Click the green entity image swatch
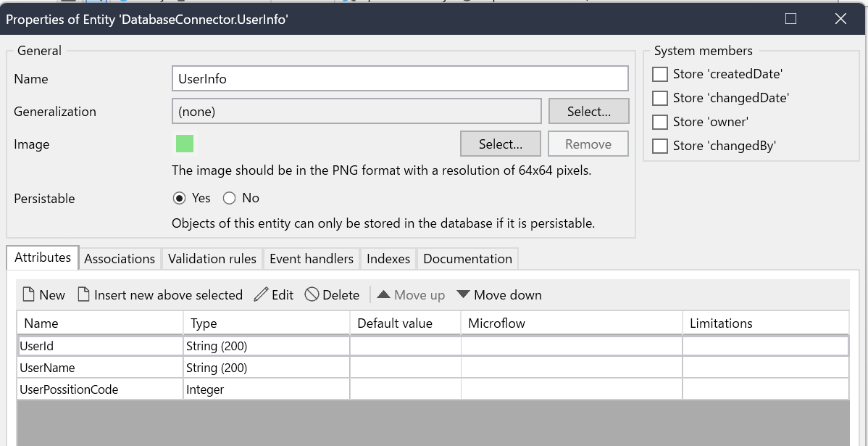Screen dimensions: 868x446 (185, 144)
